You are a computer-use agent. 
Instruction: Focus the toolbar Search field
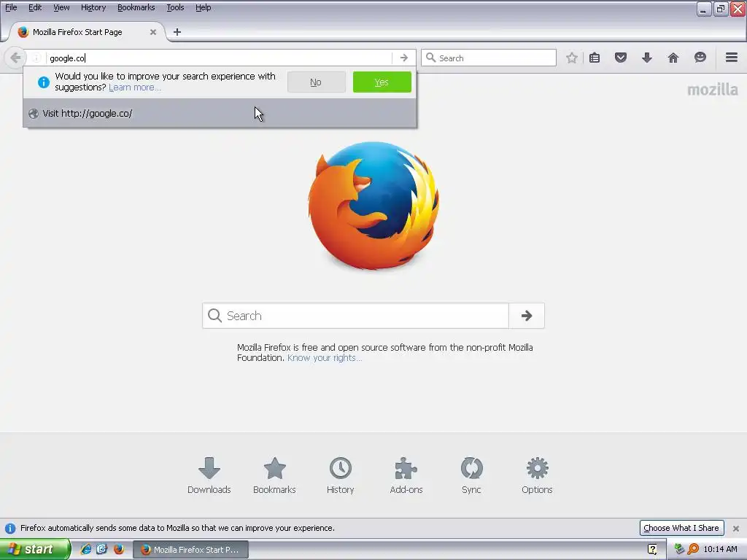(x=489, y=58)
